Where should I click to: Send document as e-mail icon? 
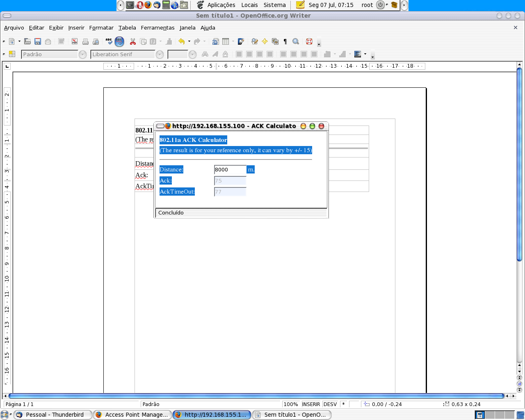click(x=48, y=41)
